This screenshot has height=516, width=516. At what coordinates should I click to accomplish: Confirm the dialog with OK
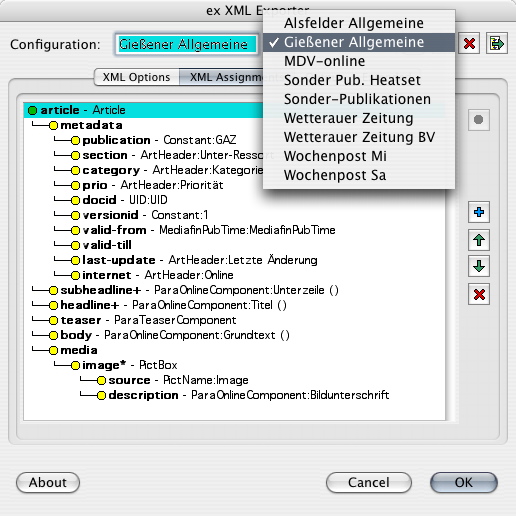pos(464,482)
